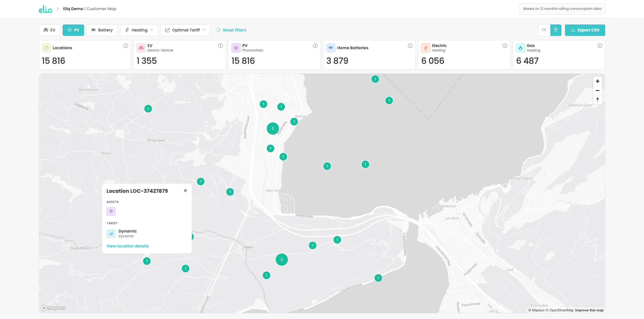This screenshot has width=644, height=319.
Task: Click Eliq Demo breadcrumb
Action: pyautogui.click(x=73, y=9)
